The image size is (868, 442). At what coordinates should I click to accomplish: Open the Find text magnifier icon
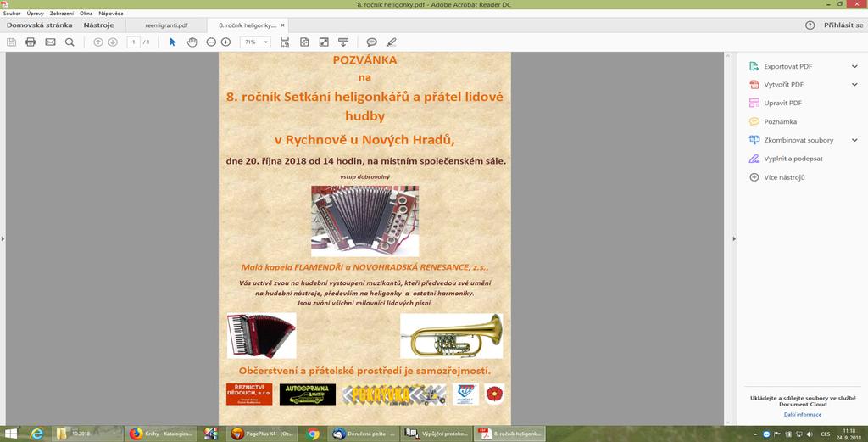click(x=70, y=42)
